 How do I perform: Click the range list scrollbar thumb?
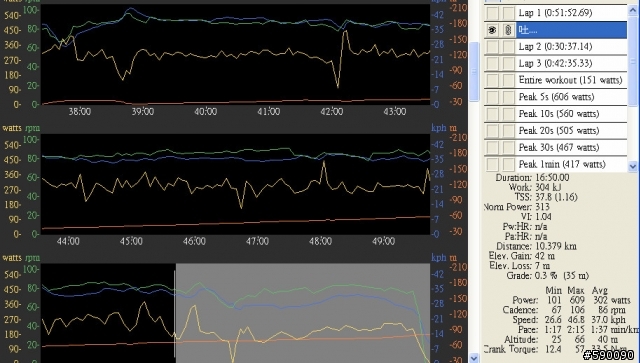[633, 61]
